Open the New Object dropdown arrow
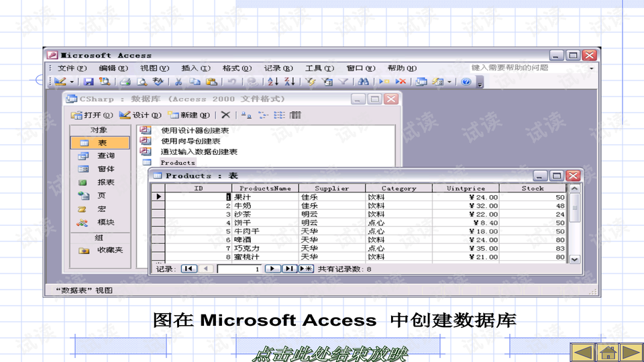The height and width of the screenshot is (362, 644). [449, 82]
